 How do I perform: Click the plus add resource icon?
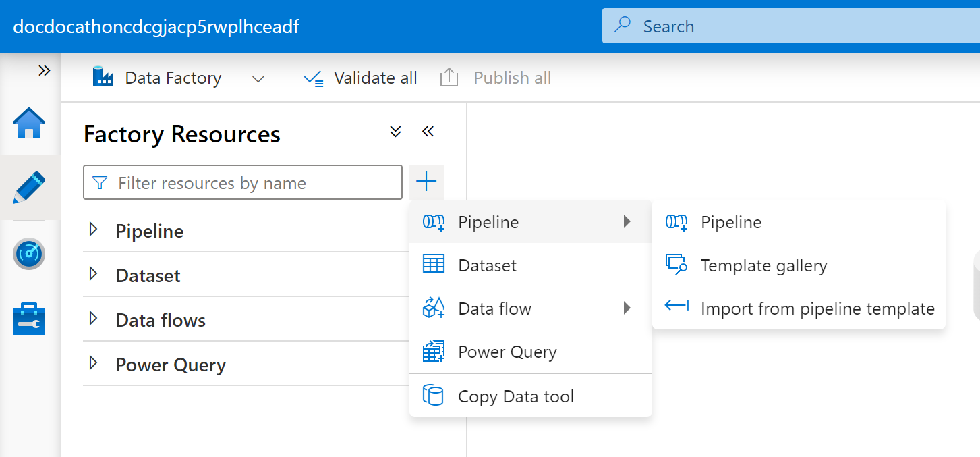click(426, 182)
